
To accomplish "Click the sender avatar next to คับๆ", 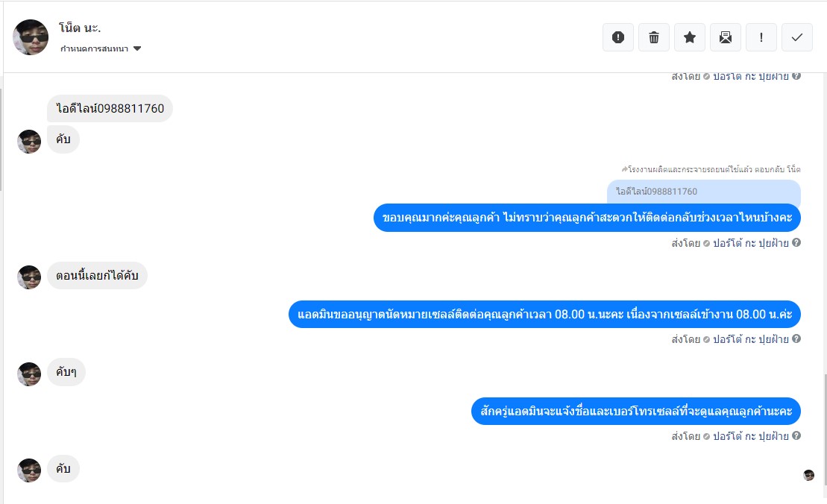I will point(29,374).
